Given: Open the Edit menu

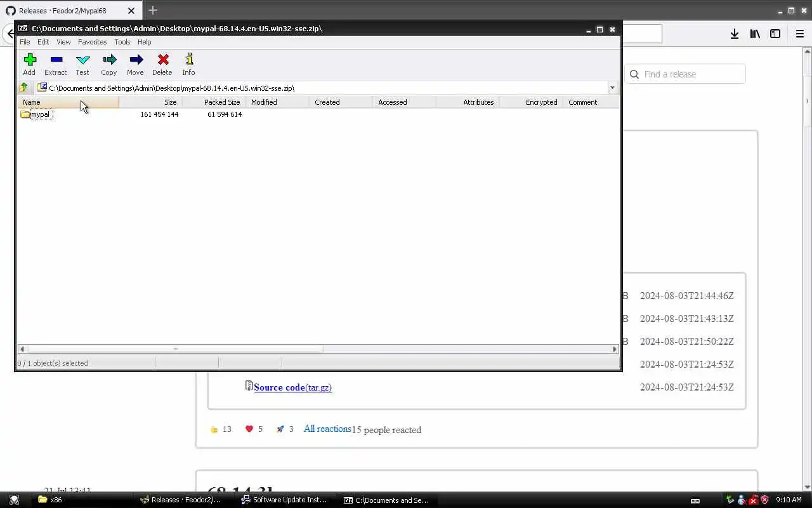Looking at the screenshot, I should click(43, 42).
